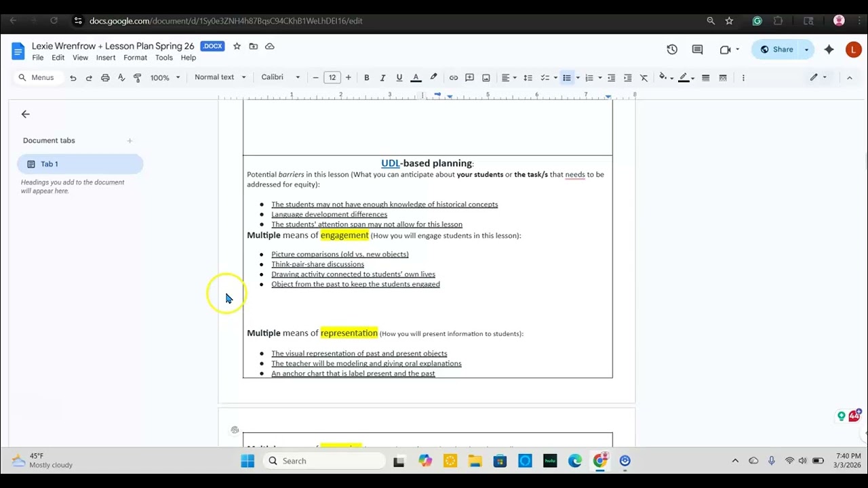This screenshot has height=488, width=868.
Task: Change the Calibri font dropdown
Action: 281,77
